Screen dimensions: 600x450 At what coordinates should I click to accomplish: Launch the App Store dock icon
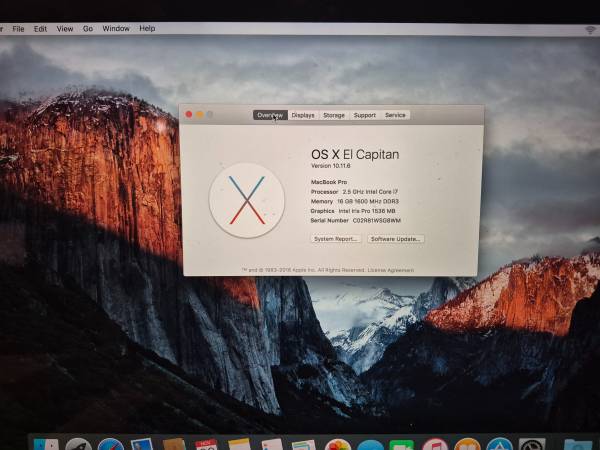point(498,445)
